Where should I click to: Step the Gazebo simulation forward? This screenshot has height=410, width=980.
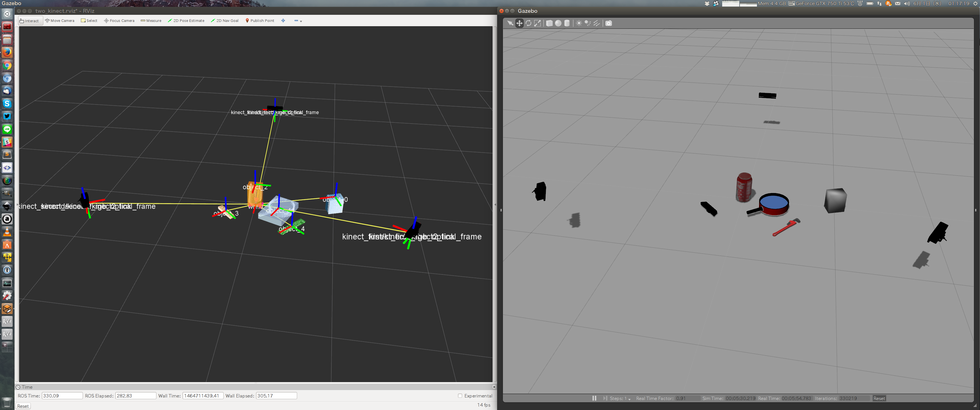[x=605, y=398]
